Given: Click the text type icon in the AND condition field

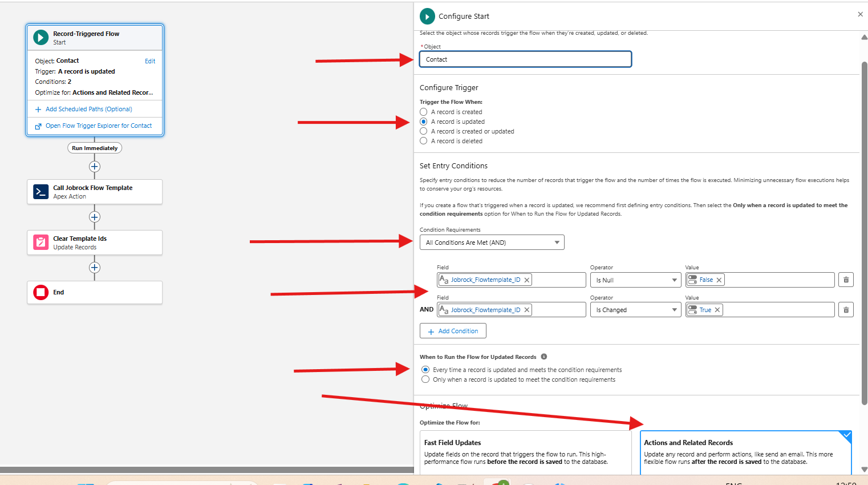Looking at the screenshot, I should click(x=444, y=310).
